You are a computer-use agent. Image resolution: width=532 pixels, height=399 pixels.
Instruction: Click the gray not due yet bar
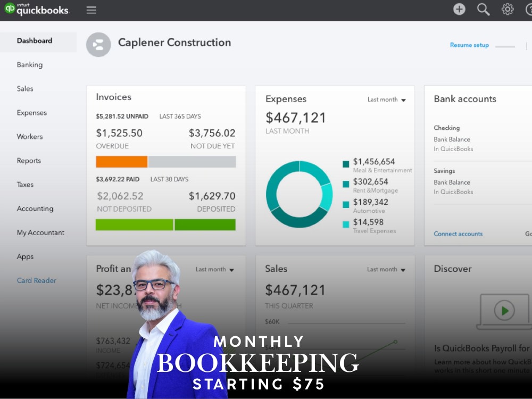click(x=192, y=162)
